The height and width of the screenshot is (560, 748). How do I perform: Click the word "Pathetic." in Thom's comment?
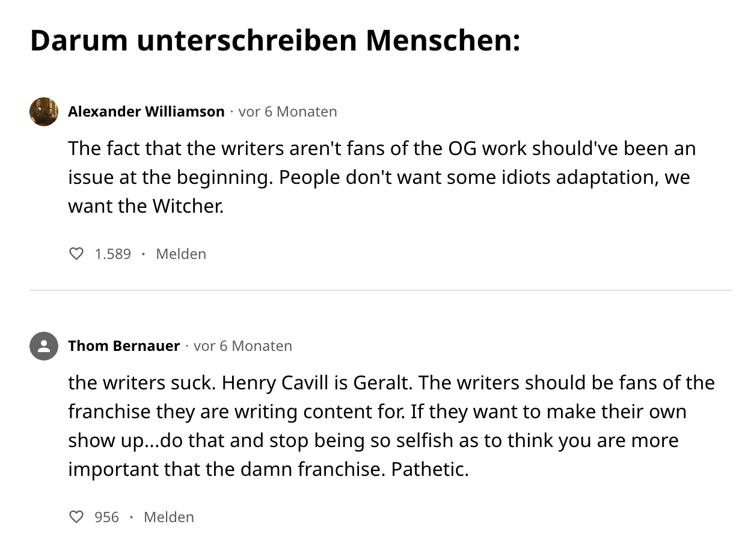(429, 469)
